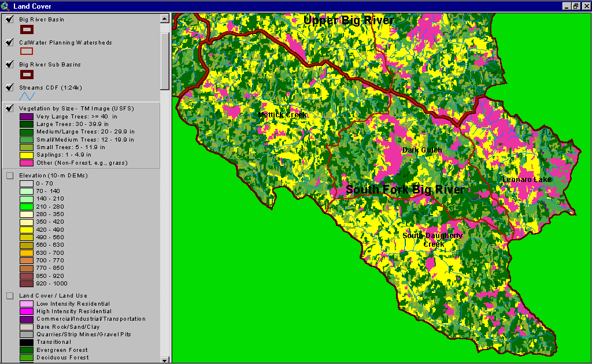Click the Very Large Trees purple swatch

(x=27, y=117)
